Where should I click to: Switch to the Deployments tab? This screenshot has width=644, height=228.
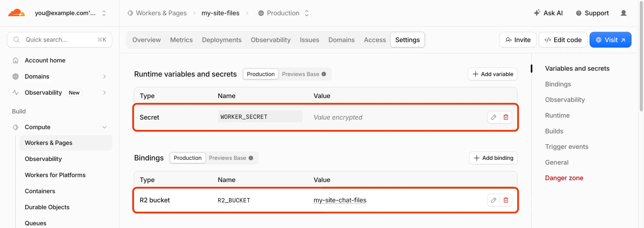(x=222, y=40)
